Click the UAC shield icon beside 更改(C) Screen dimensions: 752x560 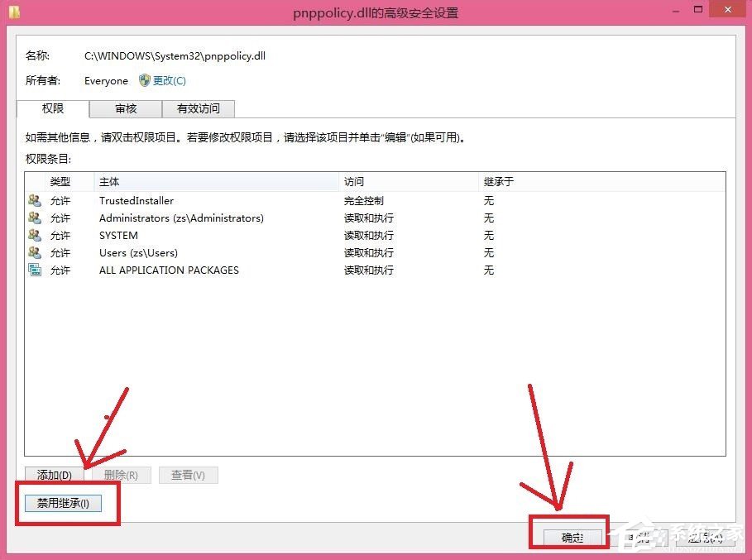(145, 80)
